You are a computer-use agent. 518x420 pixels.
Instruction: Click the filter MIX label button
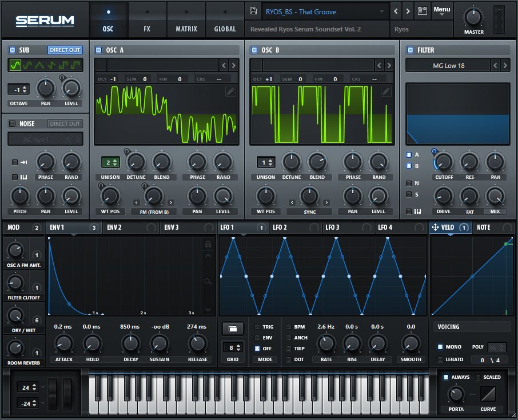(x=495, y=211)
